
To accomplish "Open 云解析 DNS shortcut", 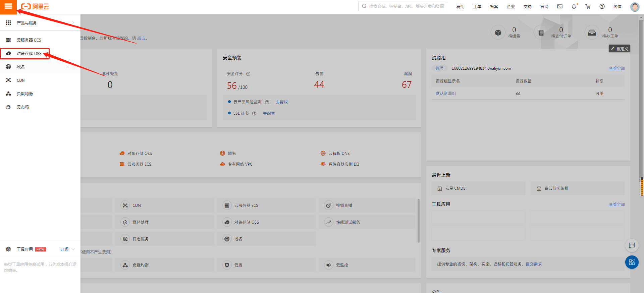I will click(x=335, y=154).
